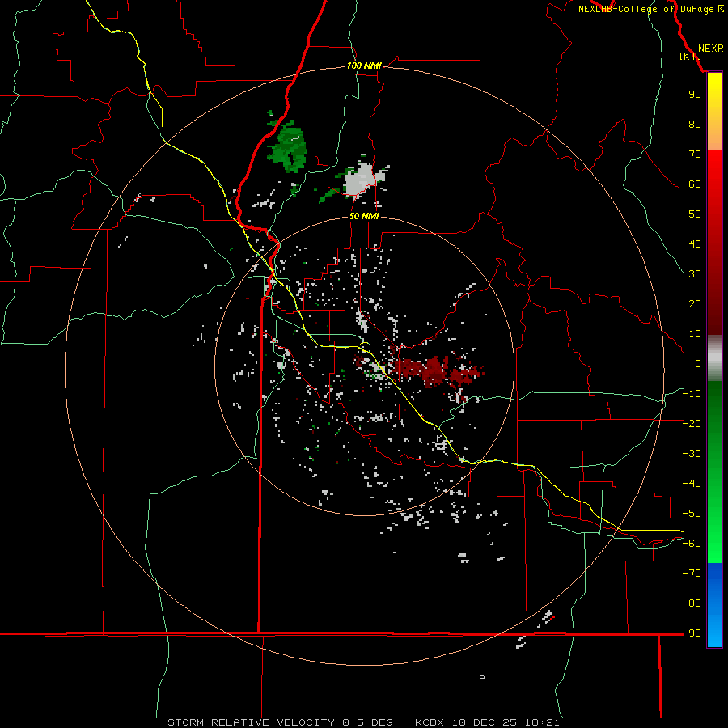Click the "90" label at the top of the scale

point(695,95)
